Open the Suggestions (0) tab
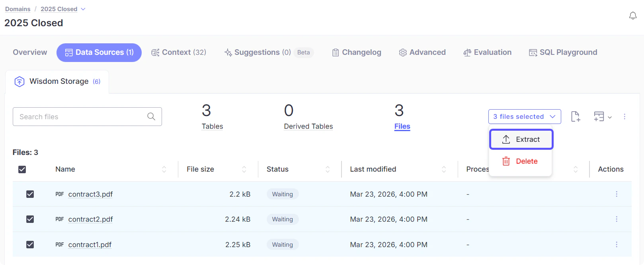644x265 pixels. (269, 52)
